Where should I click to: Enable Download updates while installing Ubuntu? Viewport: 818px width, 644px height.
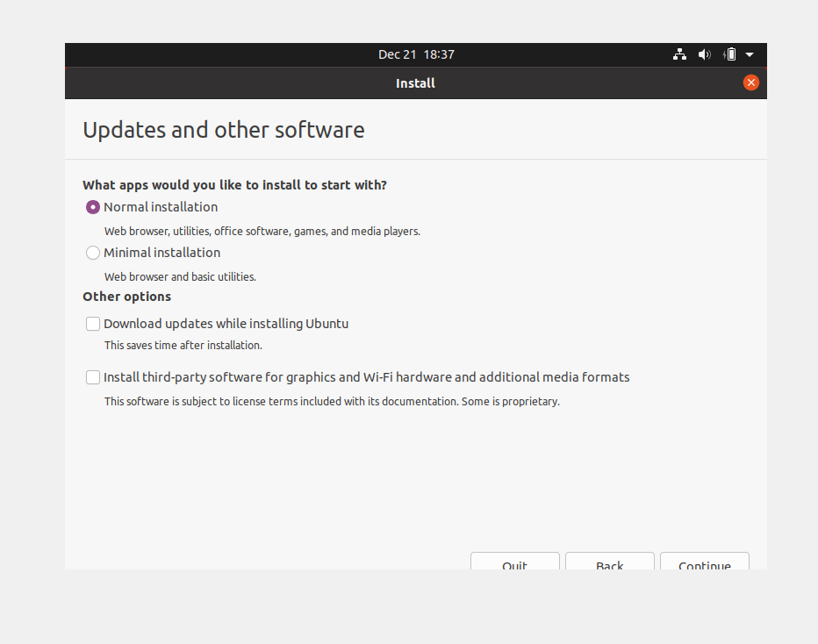(93, 324)
